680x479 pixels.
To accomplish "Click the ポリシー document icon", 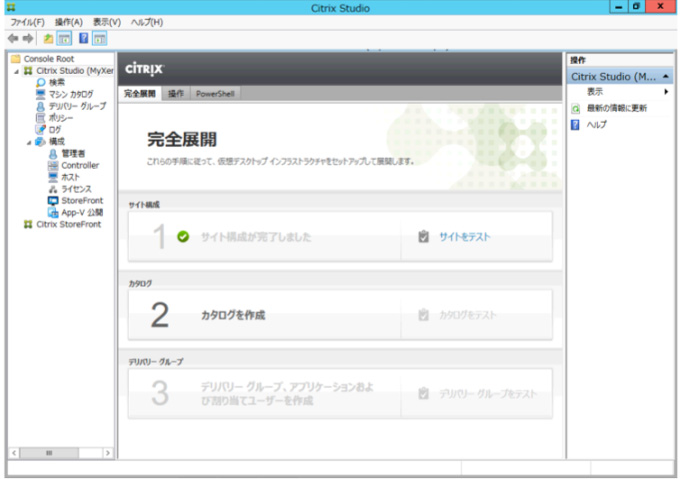I will click(40, 118).
